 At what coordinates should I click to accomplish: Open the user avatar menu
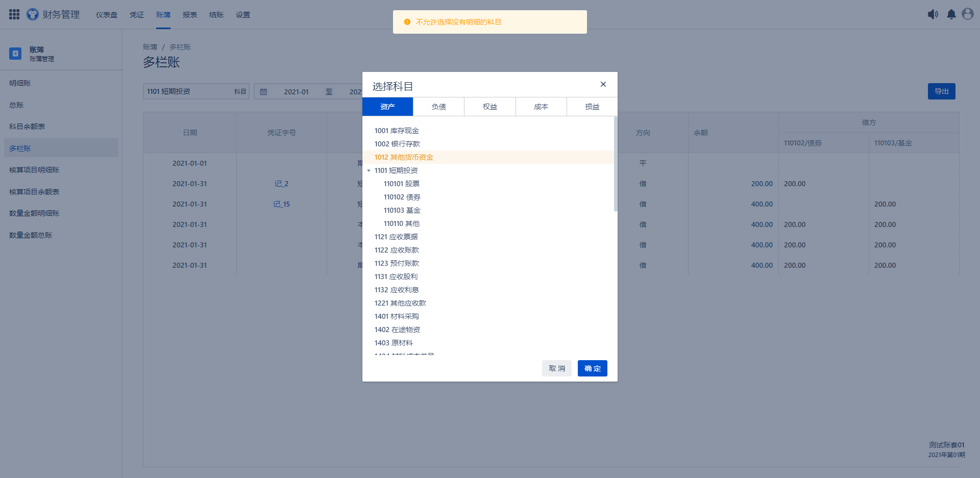coord(968,14)
